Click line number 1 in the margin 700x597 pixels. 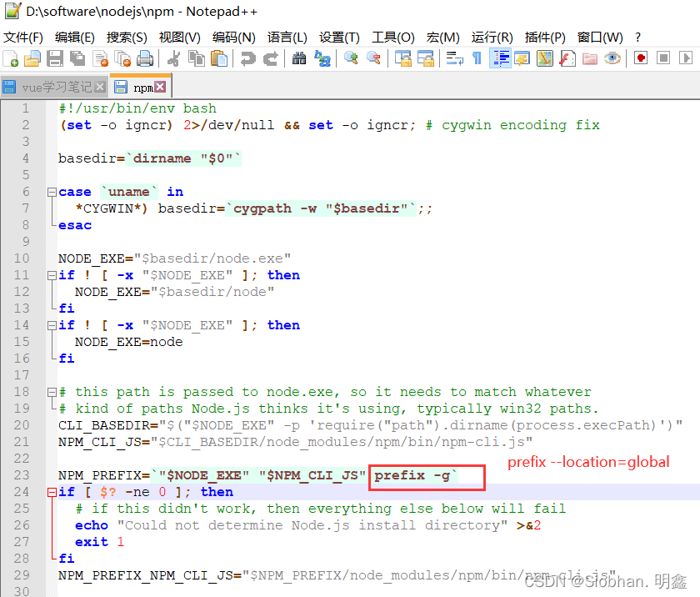click(26, 108)
